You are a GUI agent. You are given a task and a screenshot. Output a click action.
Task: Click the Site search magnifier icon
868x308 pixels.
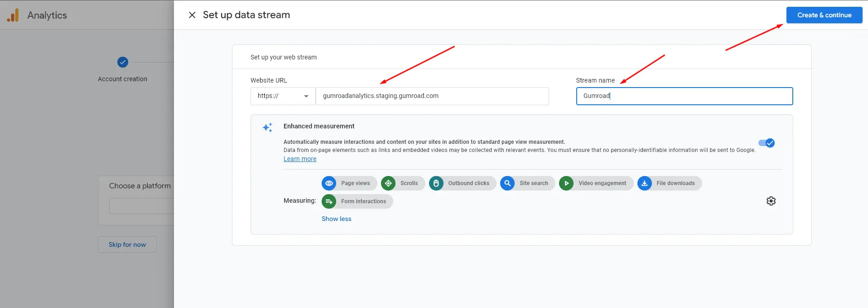point(507,183)
